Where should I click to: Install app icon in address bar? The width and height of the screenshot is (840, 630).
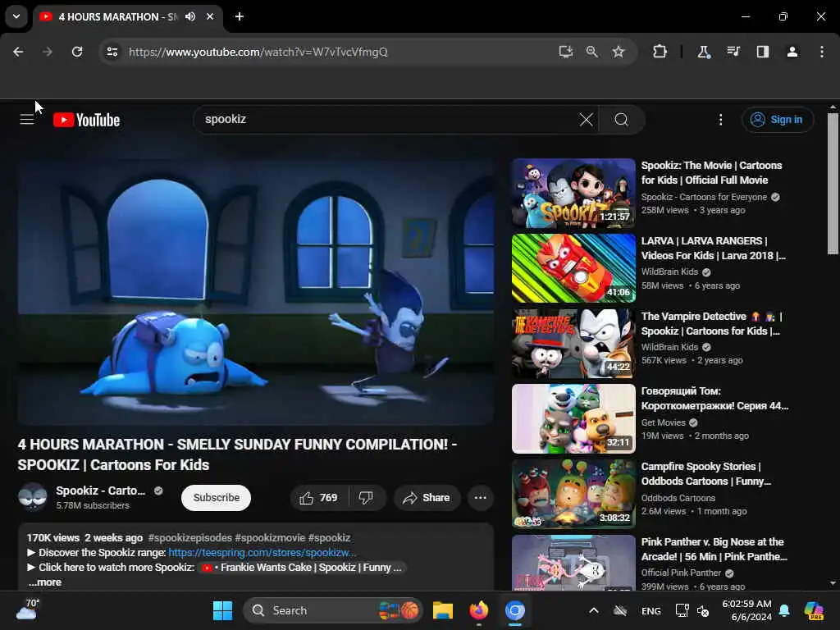click(566, 52)
